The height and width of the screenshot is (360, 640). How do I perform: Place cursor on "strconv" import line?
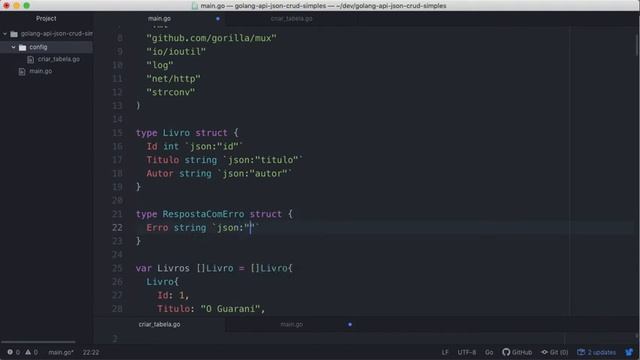tap(171, 92)
